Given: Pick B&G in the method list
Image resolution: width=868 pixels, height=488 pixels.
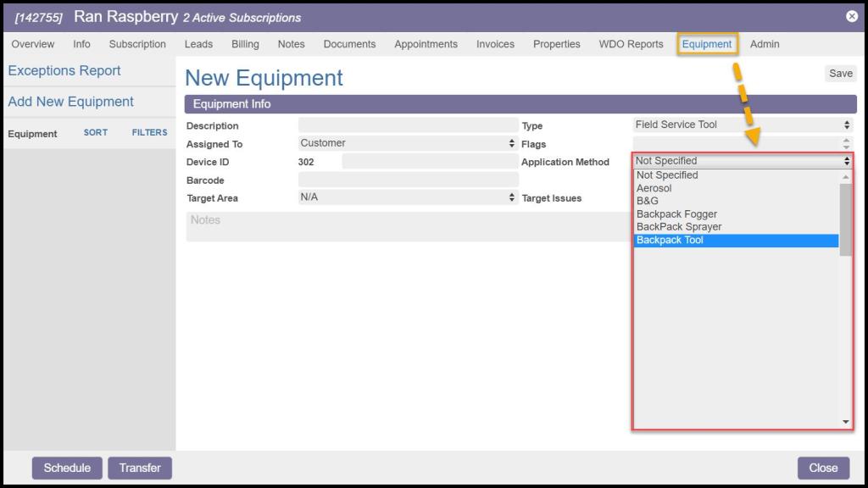Looking at the screenshot, I should click(x=648, y=201).
